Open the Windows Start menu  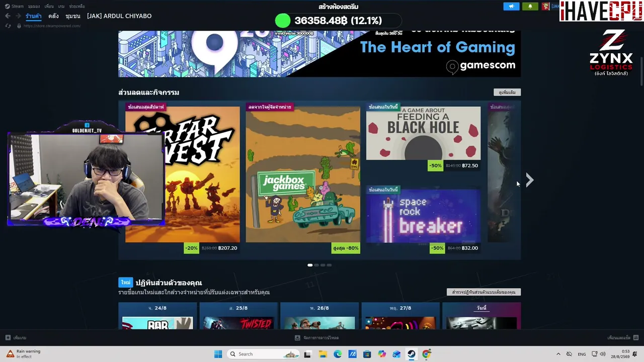pyautogui.click(x=218, y=354)
